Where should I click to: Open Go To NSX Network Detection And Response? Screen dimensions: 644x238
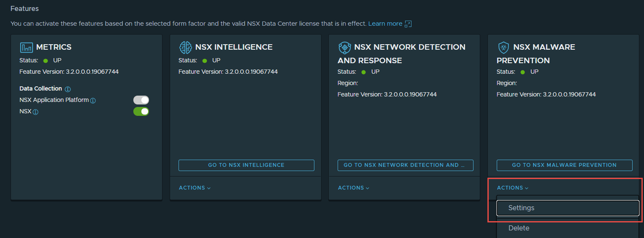point(406,165)
